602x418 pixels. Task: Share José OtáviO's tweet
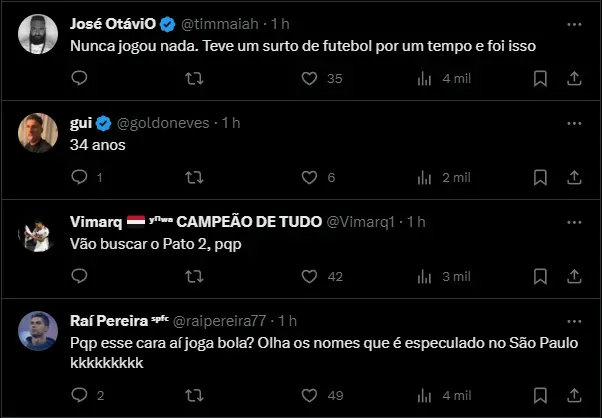point(574,78)
